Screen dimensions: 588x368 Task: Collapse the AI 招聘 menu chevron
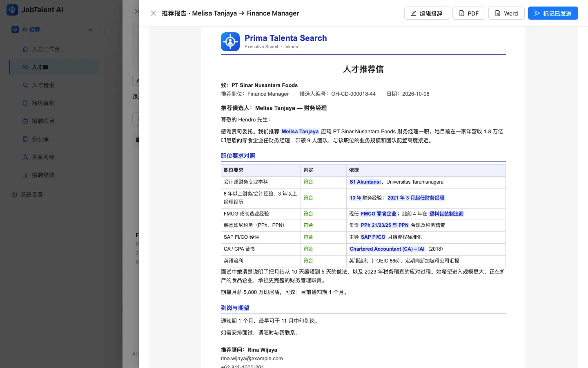pos(90,29)
